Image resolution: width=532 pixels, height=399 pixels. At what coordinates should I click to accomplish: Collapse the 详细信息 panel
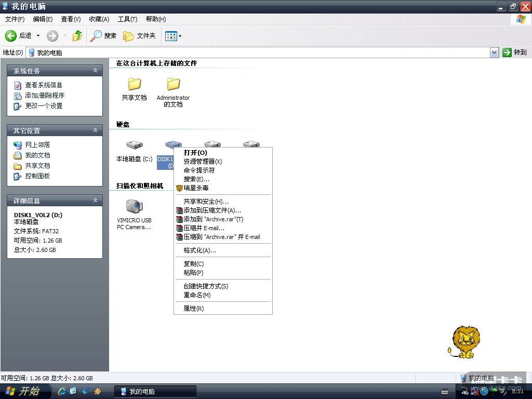click(x=95, y=201)
